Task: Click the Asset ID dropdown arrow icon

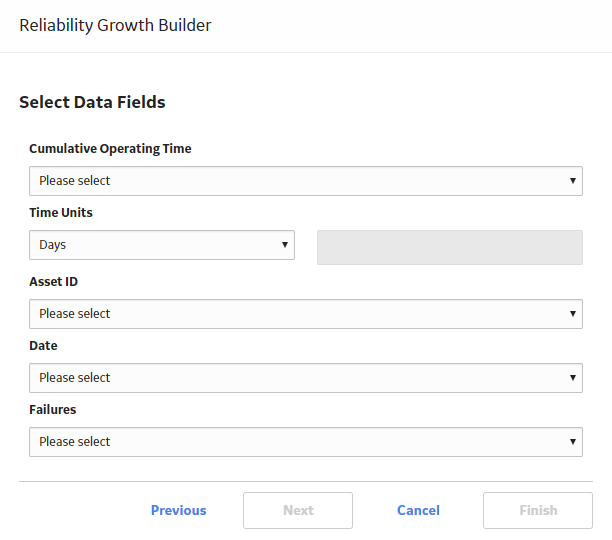Action: 573,314
